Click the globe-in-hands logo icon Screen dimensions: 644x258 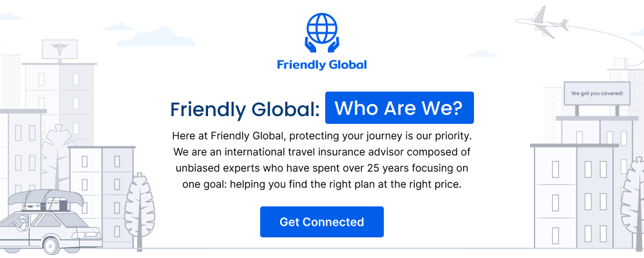[321, 33]
